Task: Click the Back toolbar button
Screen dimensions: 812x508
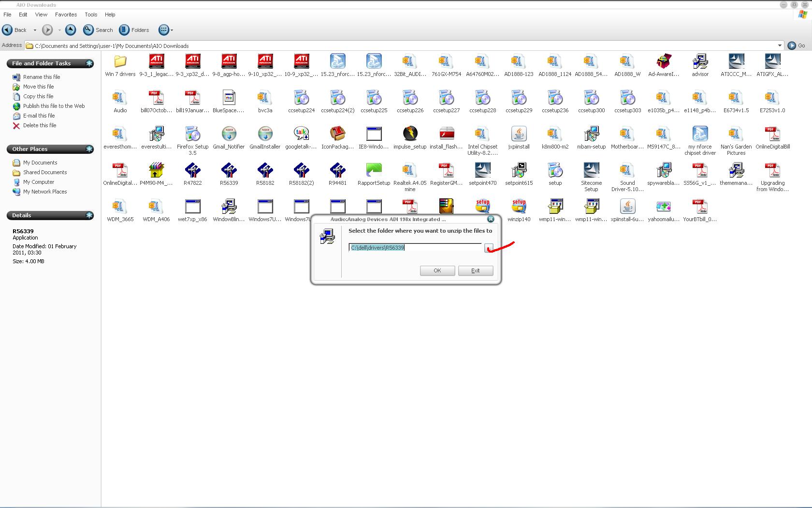Action: (x=14, y=30)
